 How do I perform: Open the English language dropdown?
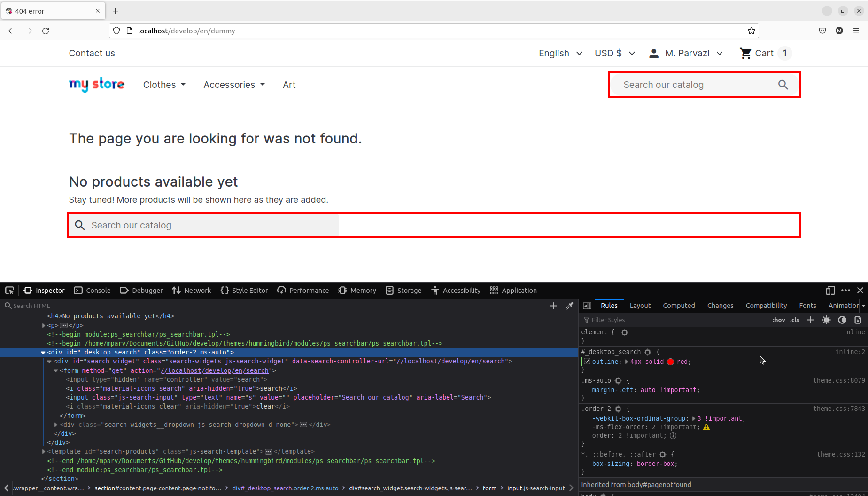560,53
